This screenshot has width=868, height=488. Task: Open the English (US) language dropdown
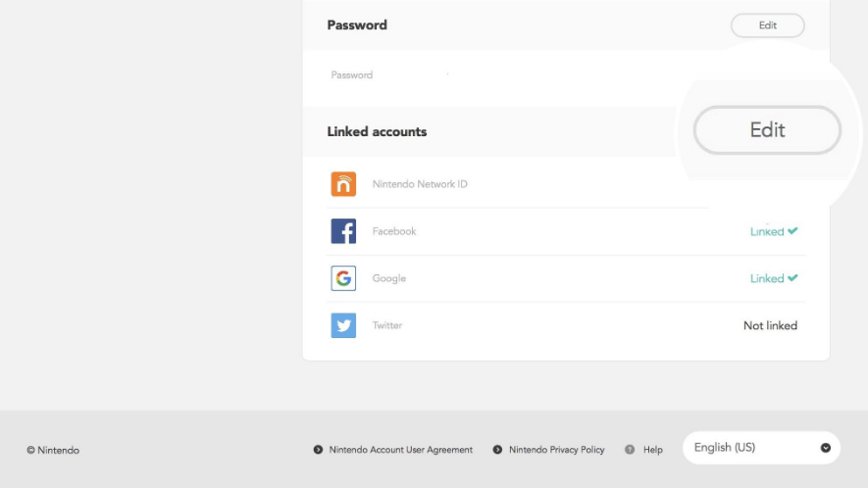[x=761, y=448]
